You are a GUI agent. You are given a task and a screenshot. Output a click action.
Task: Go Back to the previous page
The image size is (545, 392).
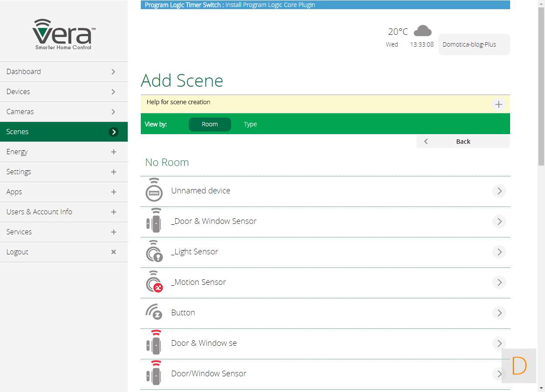pos(463,142)
